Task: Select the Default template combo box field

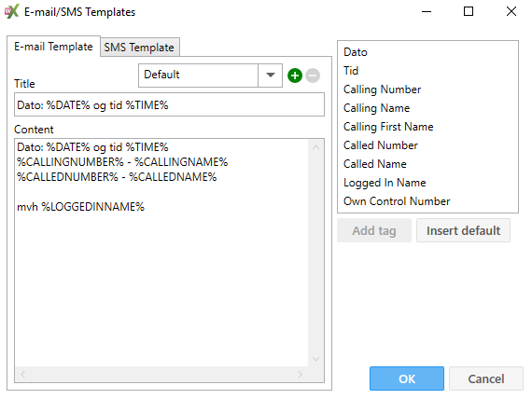Action: coord(210,76)
